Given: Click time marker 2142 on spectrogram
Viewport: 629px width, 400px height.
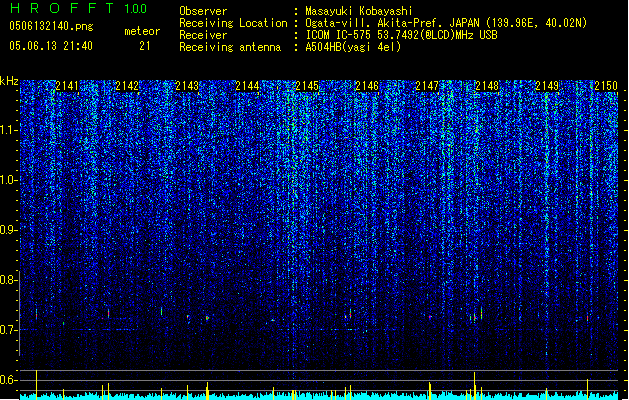Looking at the screenshot, I should pyautogui.click(x=127, y=86).
